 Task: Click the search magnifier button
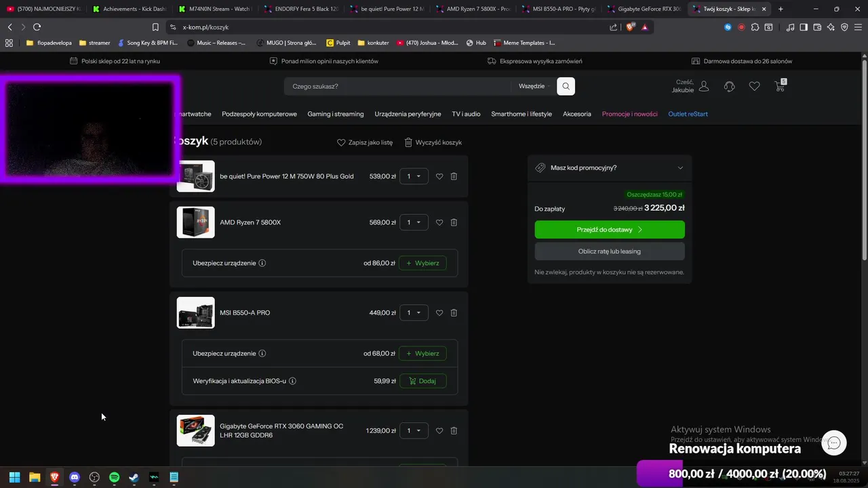566,86
